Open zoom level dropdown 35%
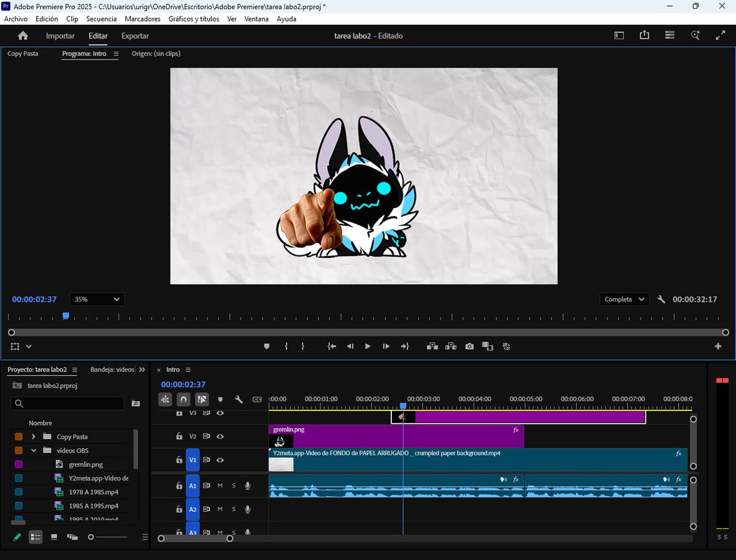The width and height of the screenshot is (736, 560). pyautogui.click(x=97, y=299)
